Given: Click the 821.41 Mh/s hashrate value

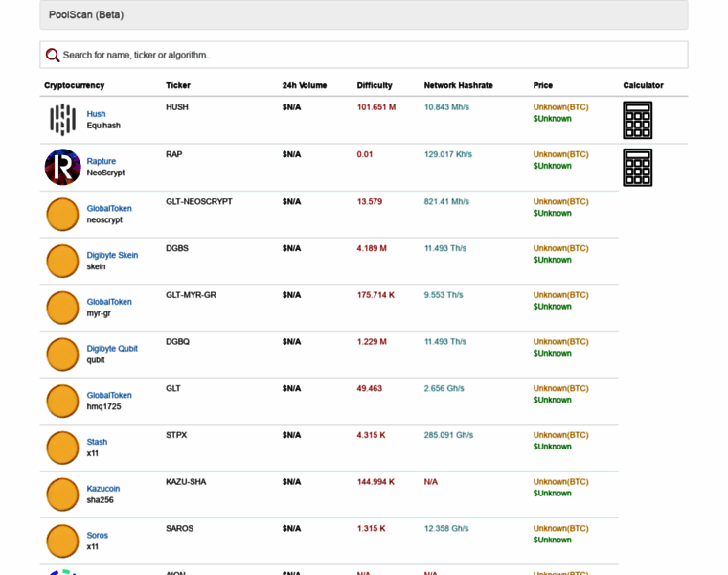Looking at the screenshot, I should tap(446, 201).
